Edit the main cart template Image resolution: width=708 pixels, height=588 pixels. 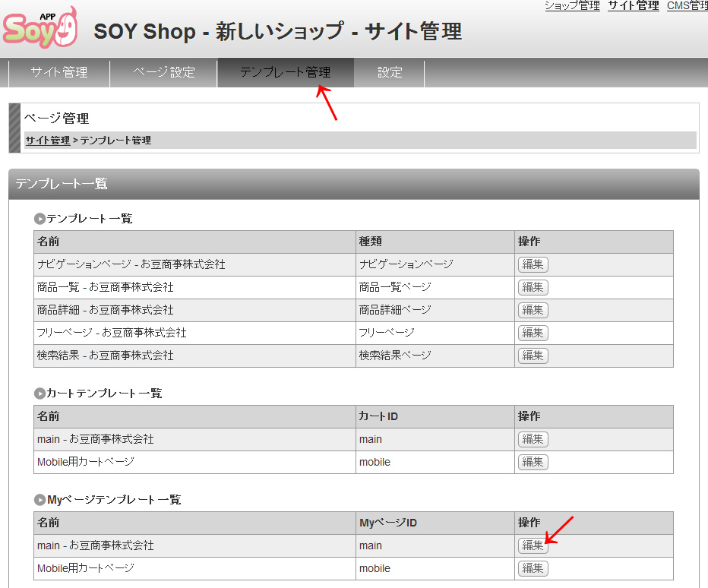(x=533, y=439)
